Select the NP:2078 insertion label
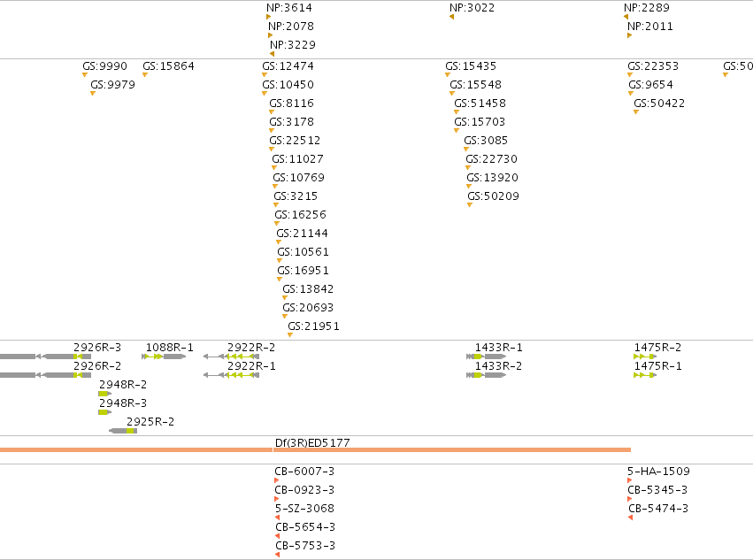 click(x=291, y=27)
